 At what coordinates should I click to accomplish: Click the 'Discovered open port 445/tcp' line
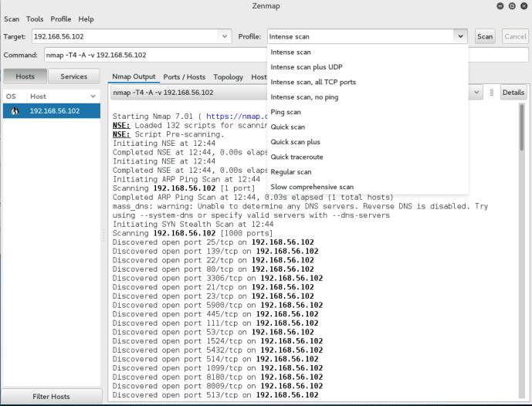[x=215, y=314]
